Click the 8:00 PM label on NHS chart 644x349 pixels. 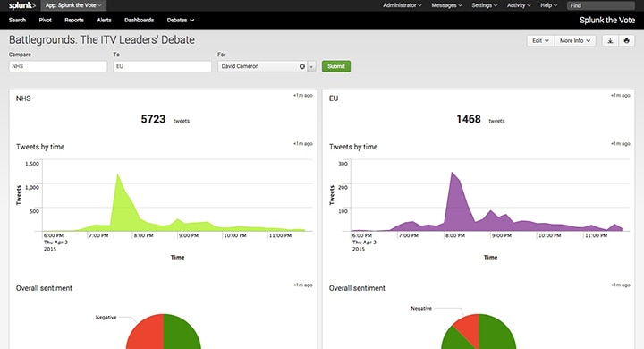pos(144,235)
